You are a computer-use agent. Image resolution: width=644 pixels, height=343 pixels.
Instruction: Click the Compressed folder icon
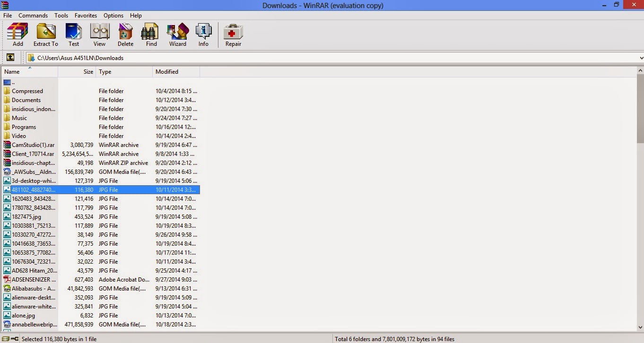(7, 91)
